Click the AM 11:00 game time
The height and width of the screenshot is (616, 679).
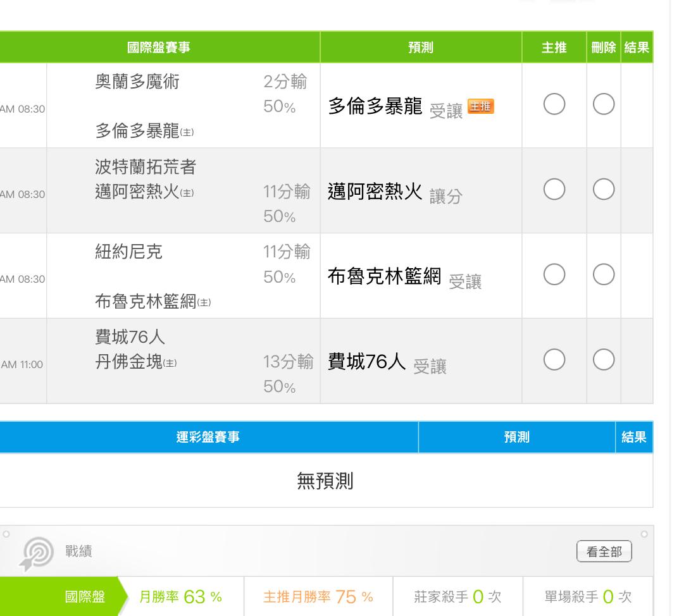pyautogui.click(x=22, y=364)
